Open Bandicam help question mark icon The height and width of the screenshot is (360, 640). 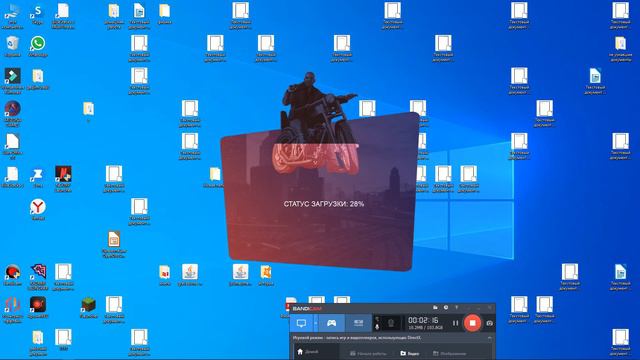click(456, 307)
